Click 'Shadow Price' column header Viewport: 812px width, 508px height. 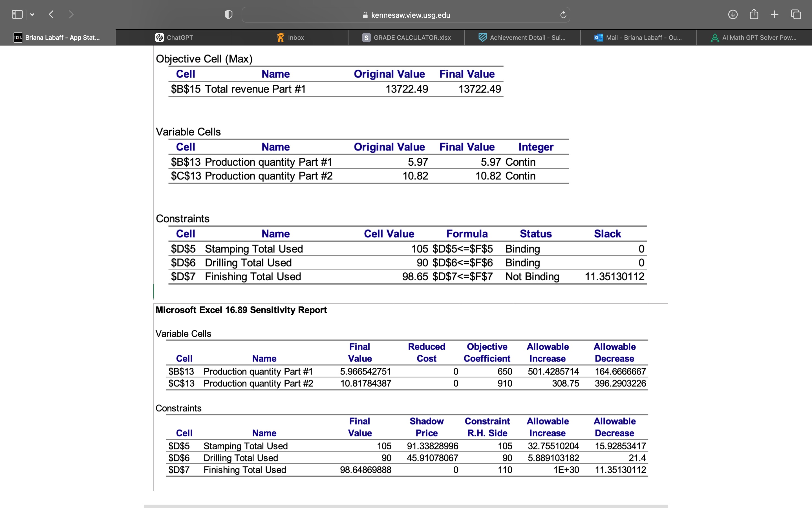coord(427,427)
